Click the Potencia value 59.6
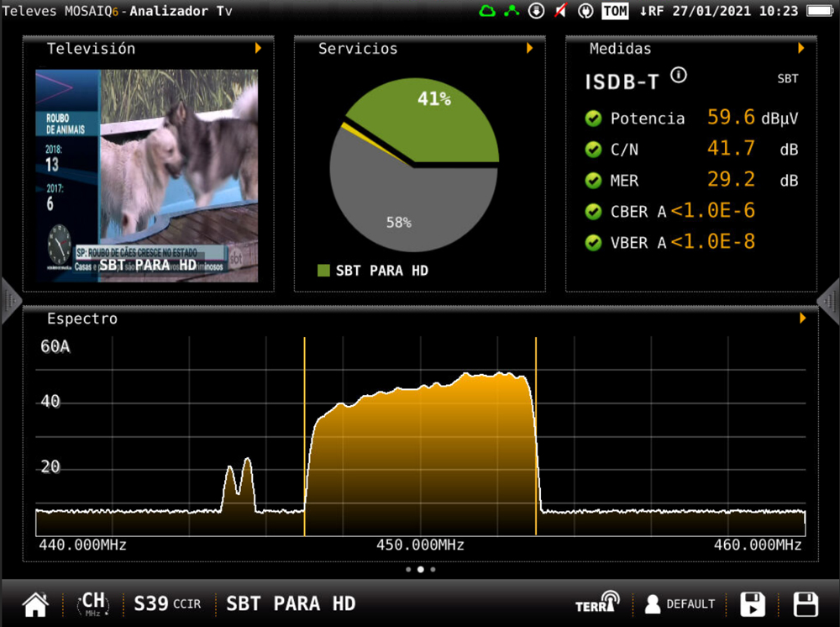Screen dimensions: 840x627 tap(731, 118)
